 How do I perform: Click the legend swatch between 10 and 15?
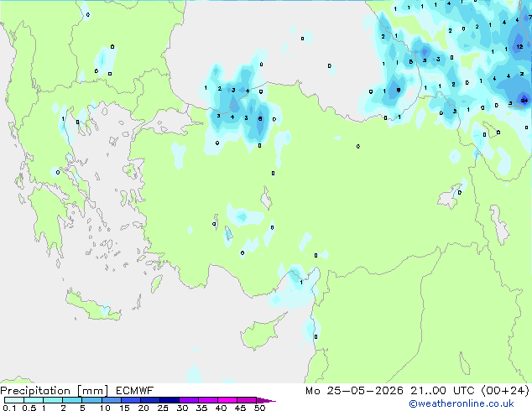click(x=111, y=400)
